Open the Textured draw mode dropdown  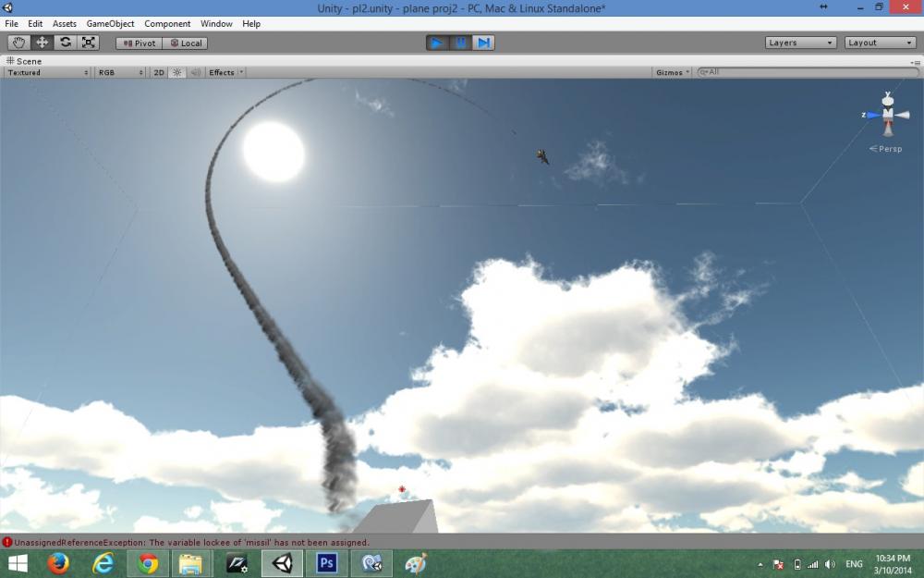click(x=48, y=72)
